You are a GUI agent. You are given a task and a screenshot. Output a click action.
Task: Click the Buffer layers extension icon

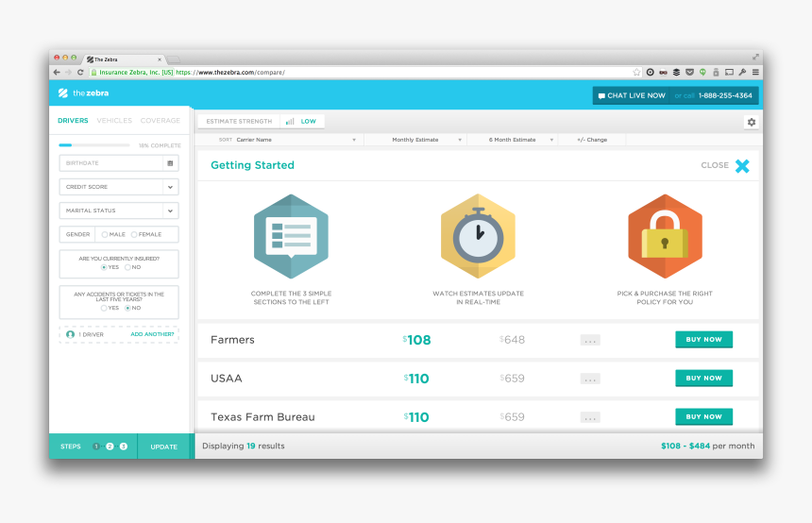[x=676, y=72]
